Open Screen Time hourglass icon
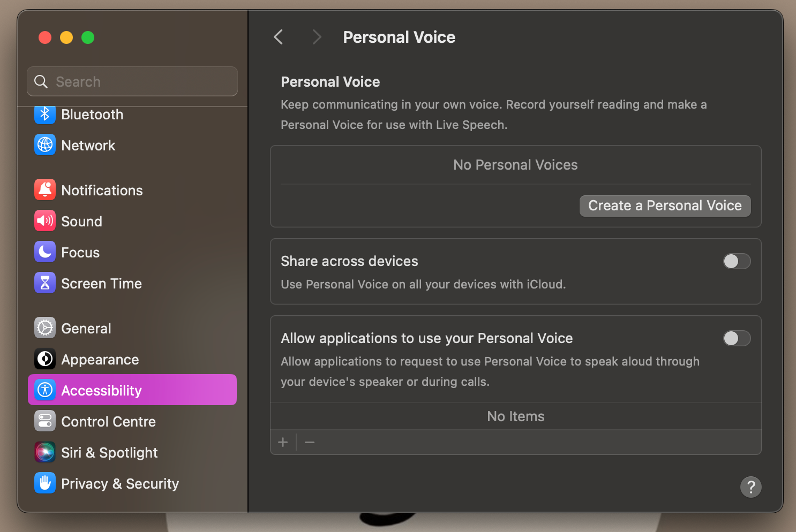The image size is (796, 532). click(x=45, y=283)
